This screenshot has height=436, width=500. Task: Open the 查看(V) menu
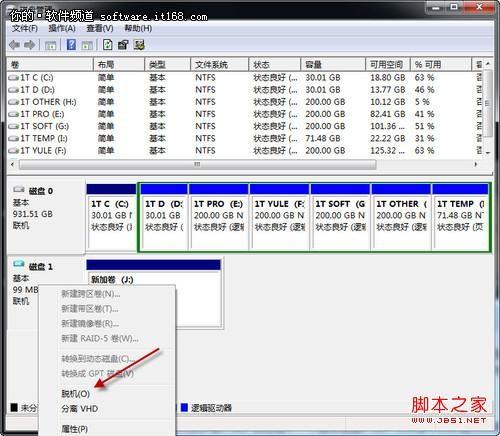(x=100, y=29)
